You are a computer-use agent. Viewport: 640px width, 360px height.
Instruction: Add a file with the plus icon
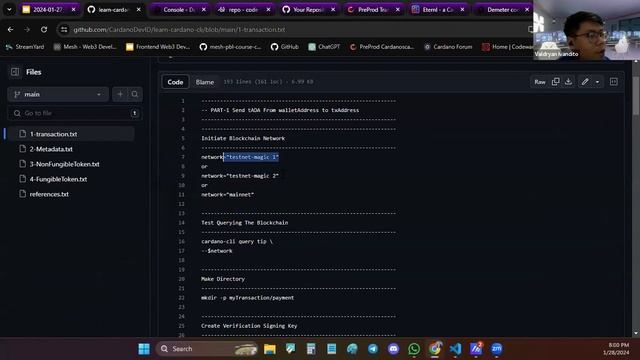(120, 94)
